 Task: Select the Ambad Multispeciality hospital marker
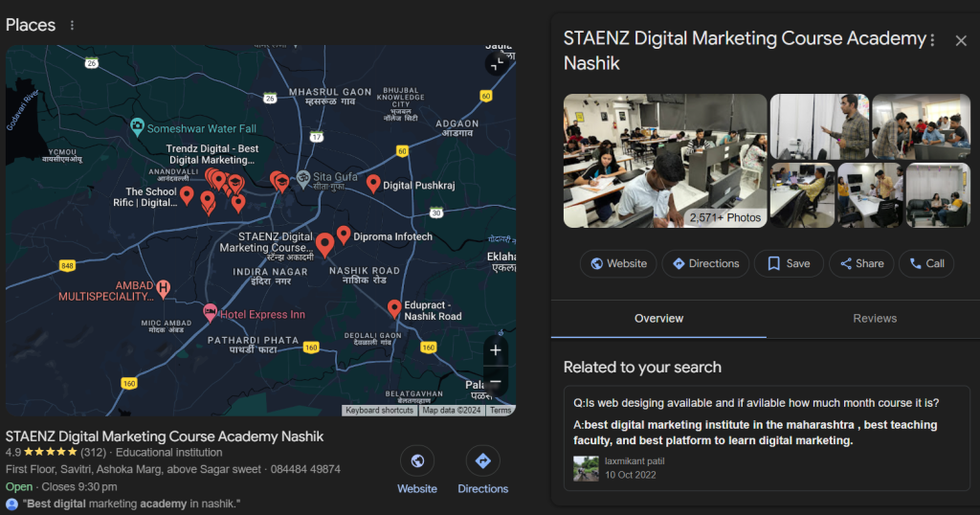point(163,288)
